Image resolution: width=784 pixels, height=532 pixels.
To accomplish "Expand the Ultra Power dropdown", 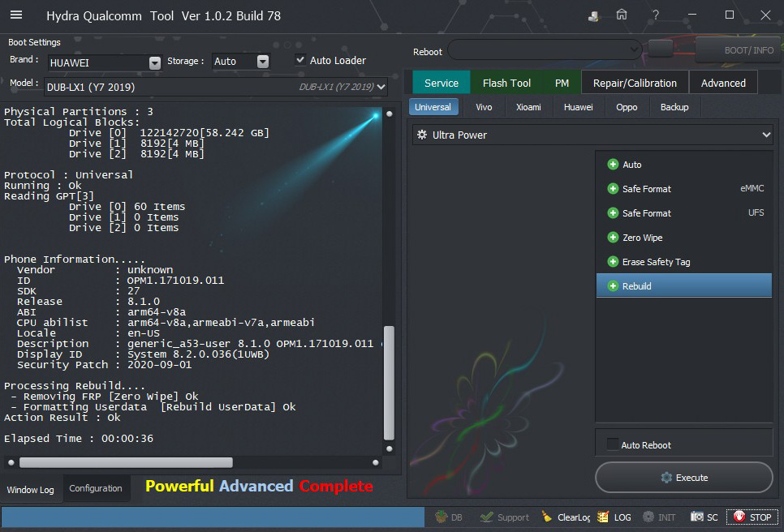I will (592, 135).
